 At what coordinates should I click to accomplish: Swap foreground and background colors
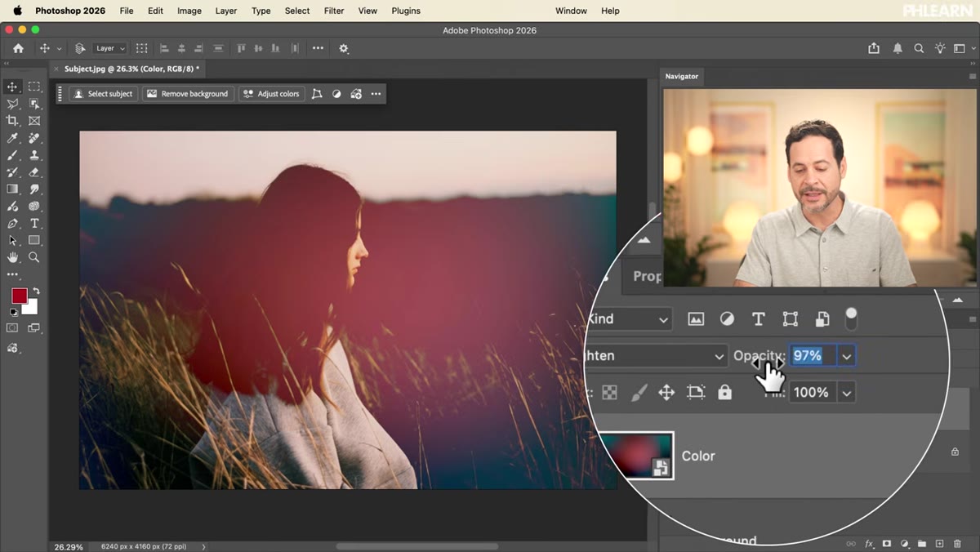36,292
